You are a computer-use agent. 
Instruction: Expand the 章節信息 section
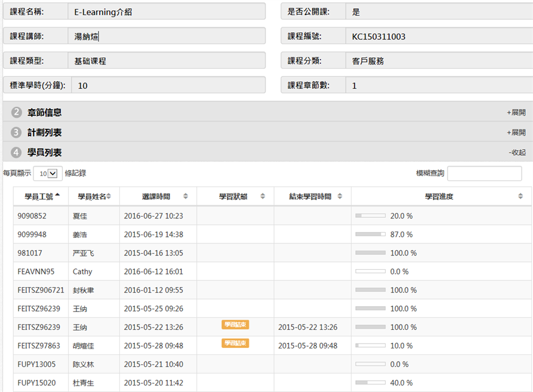tap(516, 112)
